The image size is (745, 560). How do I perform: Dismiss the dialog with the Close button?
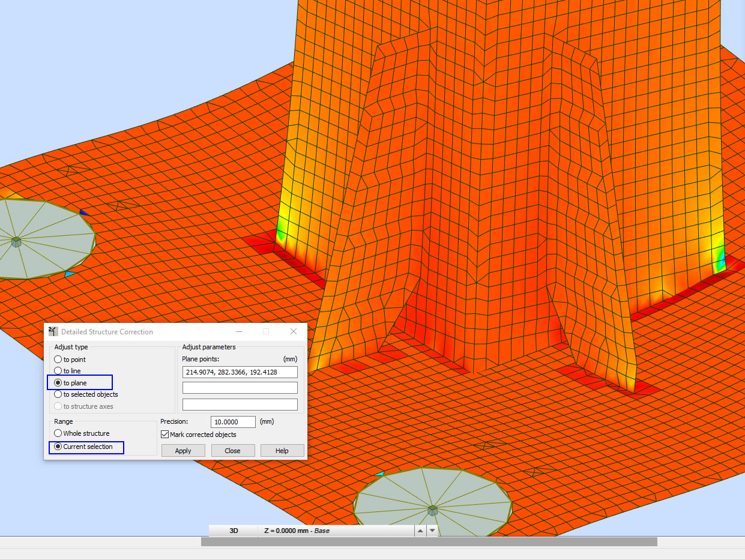pyautogui.click(x=233, y=450)
